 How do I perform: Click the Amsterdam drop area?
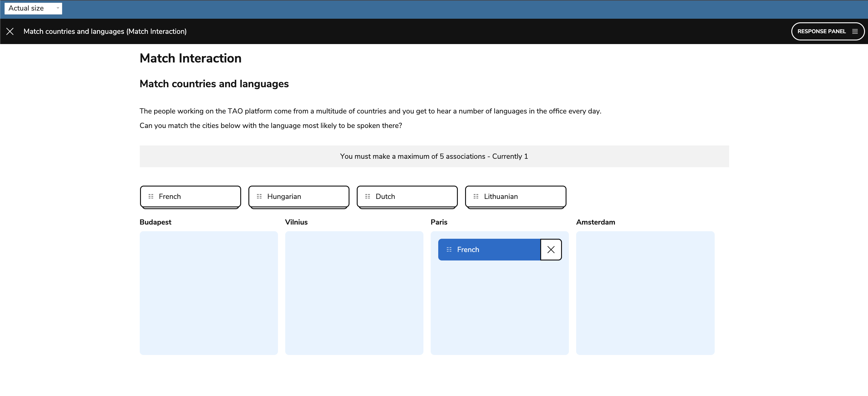pos(645,293)
